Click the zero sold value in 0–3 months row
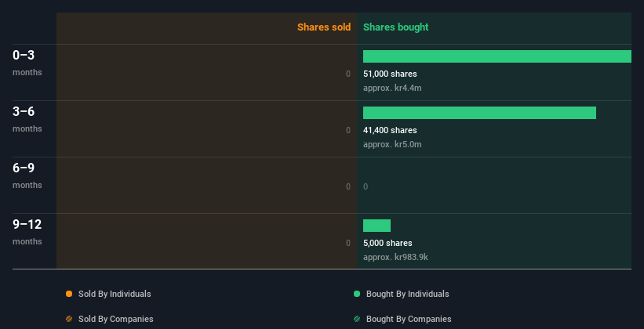Viewport: 644px width, 329px height. [x=348, y=74]
